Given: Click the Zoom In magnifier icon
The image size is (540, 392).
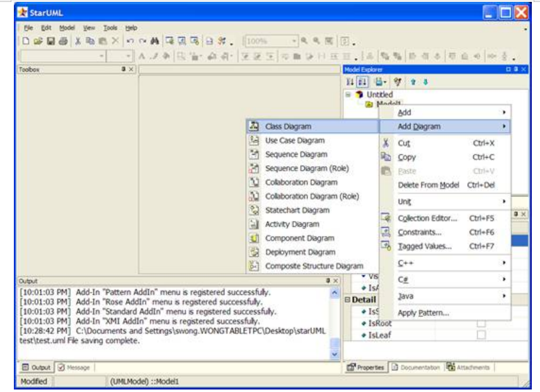Looking at the screenshot, I should pos(304,41).
